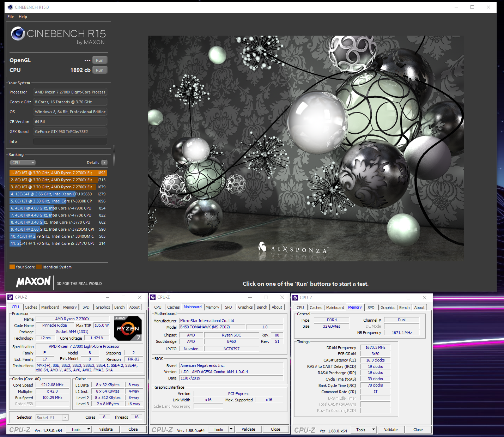
Task: Select ranking entry 1 with score 1892
Action: coord(58,173)
